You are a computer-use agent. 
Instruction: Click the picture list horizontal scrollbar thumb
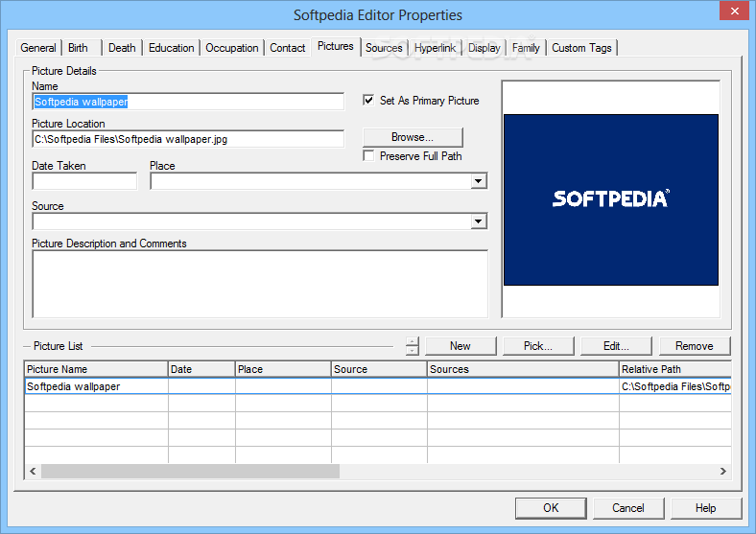[x=191, y=472]
